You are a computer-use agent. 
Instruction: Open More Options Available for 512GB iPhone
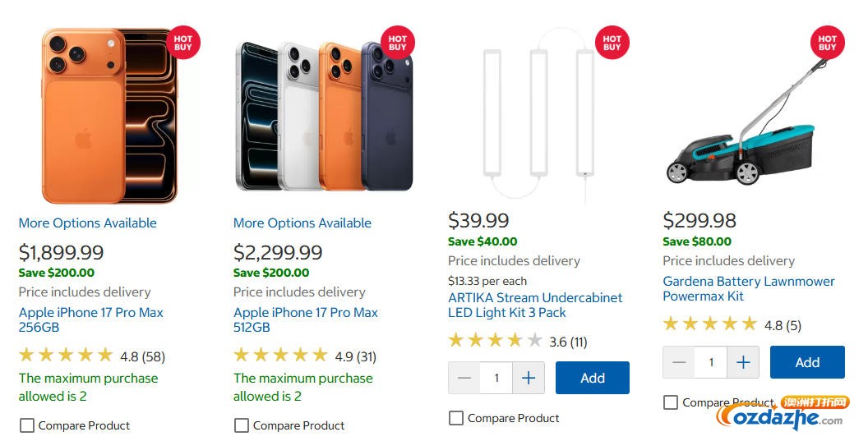302,223
